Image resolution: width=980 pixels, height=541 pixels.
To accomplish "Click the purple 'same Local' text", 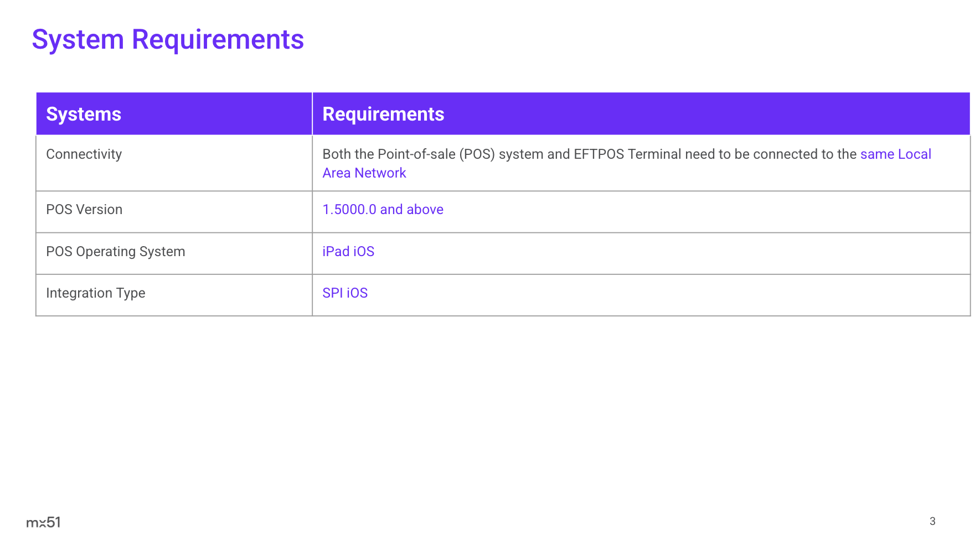I will [x=895, y=154].
